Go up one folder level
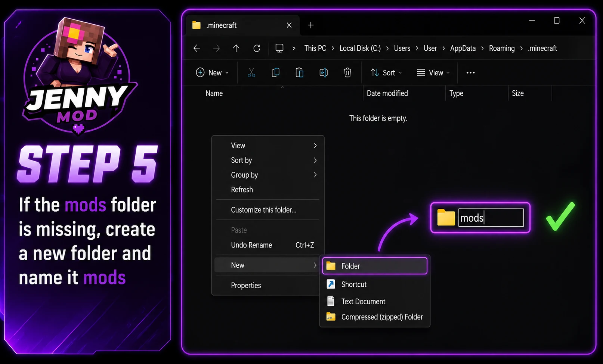 coord(236,48)
